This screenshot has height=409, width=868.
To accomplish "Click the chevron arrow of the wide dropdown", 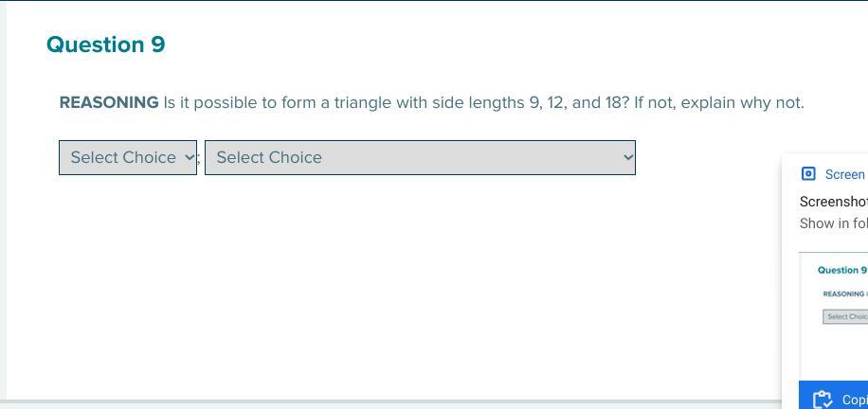I will click(x=627, y=158).
